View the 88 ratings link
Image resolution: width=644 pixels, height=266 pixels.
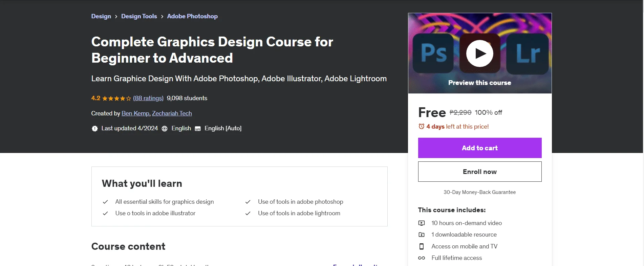148,98
